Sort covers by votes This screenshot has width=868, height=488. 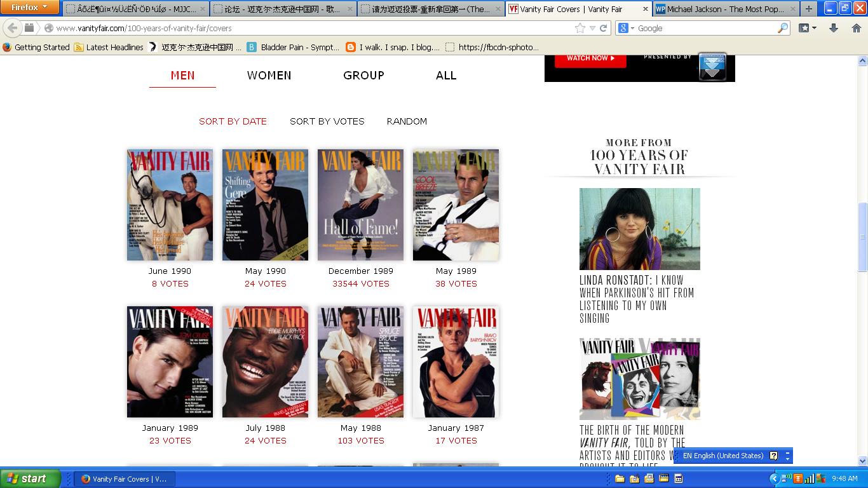[327, 121]
